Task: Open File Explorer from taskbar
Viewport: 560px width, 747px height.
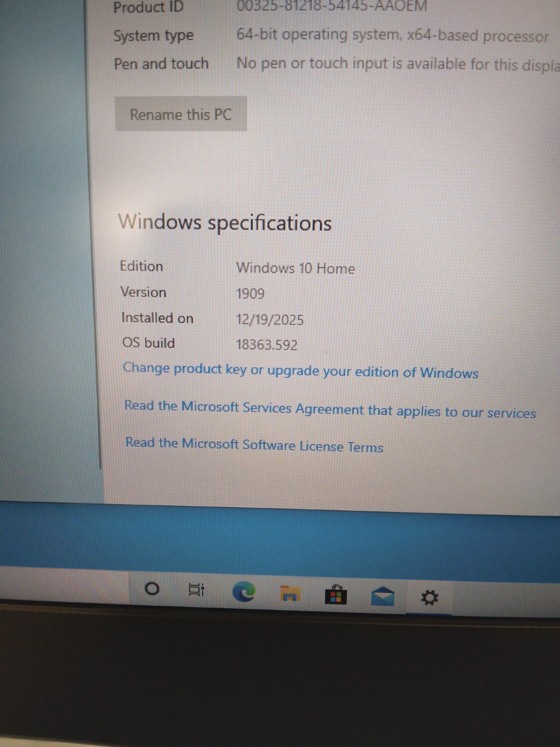Action: (x=289, y=593)
